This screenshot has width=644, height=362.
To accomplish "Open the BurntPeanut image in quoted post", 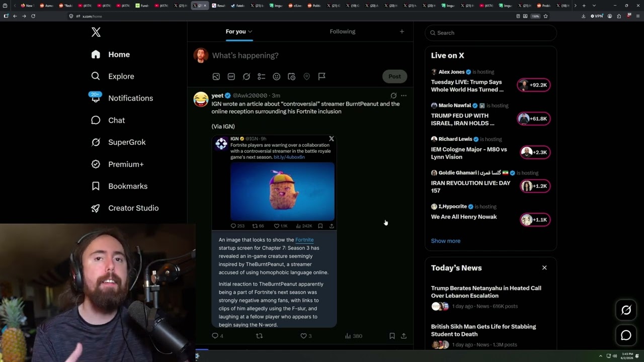I will (x=282, y=191).
